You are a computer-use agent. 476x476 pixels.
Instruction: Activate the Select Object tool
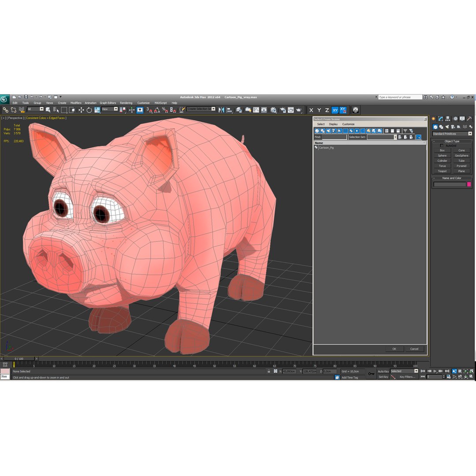(48, 110)
